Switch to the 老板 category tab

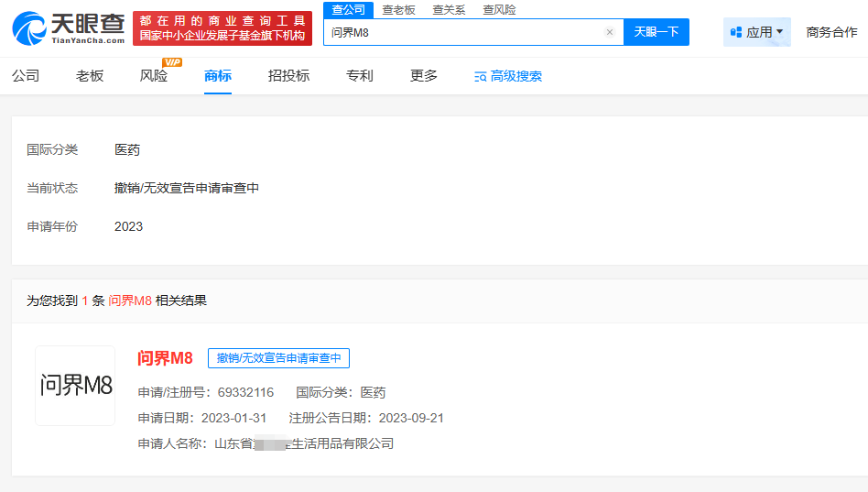(90, 75)
